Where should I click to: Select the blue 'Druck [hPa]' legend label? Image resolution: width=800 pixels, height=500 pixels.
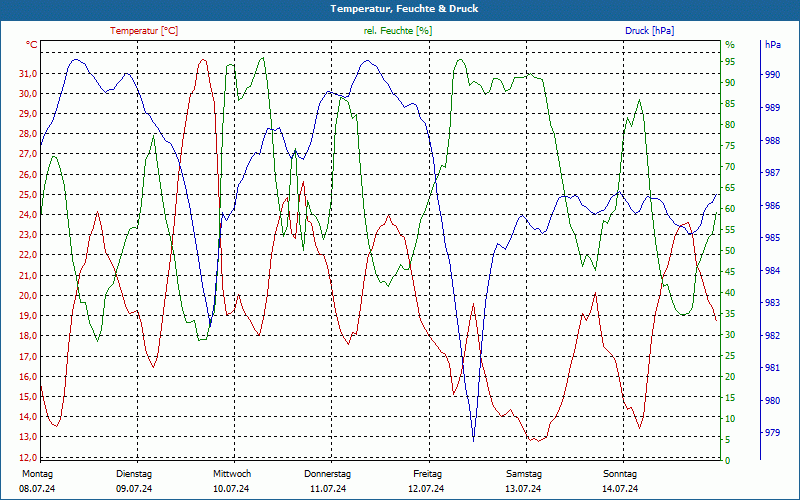point(649,31)
